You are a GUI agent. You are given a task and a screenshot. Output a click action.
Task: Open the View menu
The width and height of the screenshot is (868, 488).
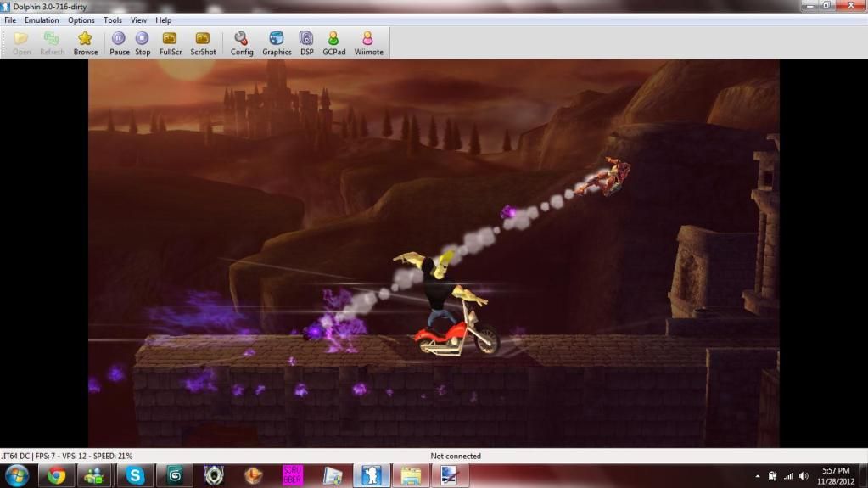pos(138,20)
